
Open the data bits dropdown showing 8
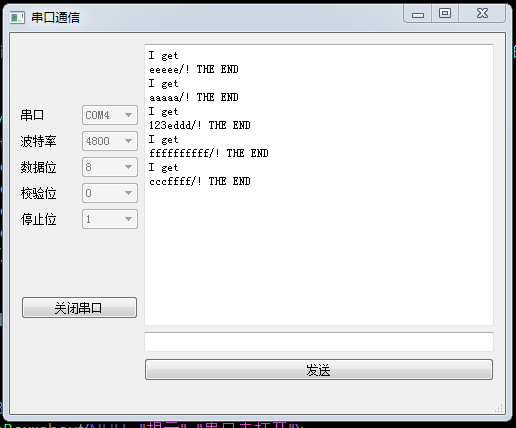(x=110, y=167)
